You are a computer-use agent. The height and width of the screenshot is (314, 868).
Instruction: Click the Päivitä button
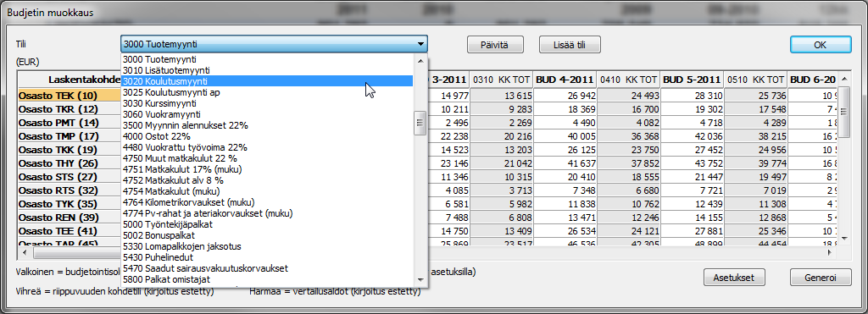[495, 45]
